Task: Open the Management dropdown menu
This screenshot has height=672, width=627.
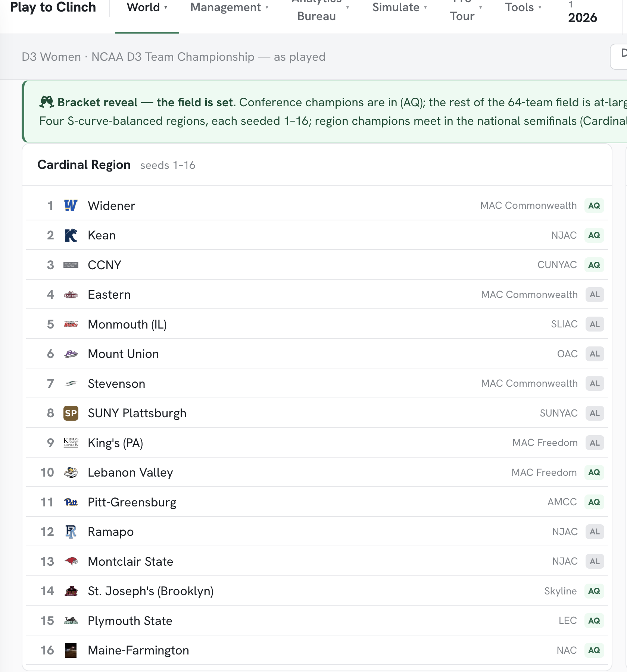Action: (x=230, y=7)
